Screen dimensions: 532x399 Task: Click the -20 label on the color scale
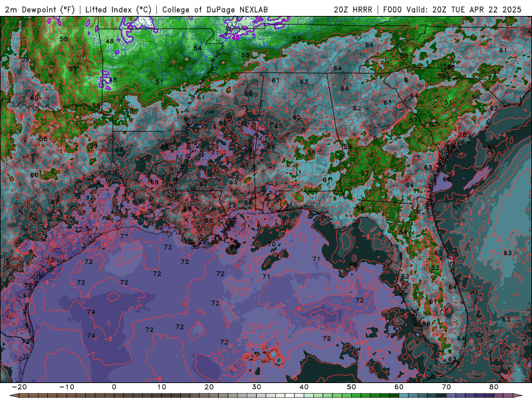[19, 387]
